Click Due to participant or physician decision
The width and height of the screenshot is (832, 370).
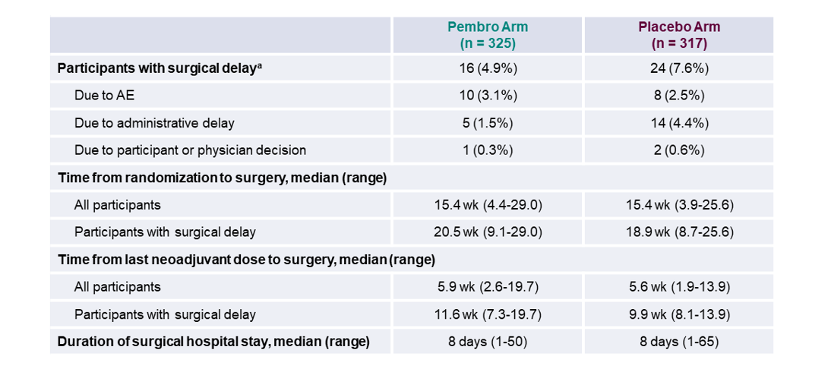tap(190, 150)
